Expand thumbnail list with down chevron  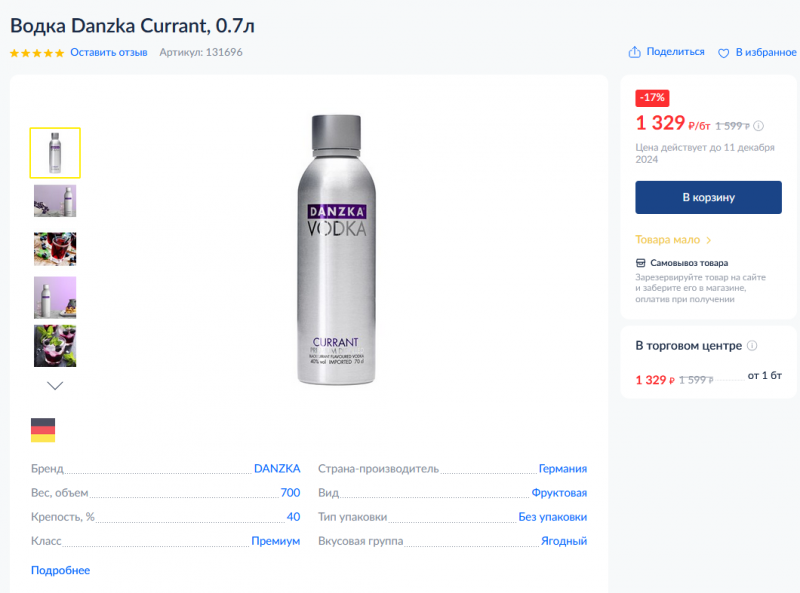(x=55, y=385)
